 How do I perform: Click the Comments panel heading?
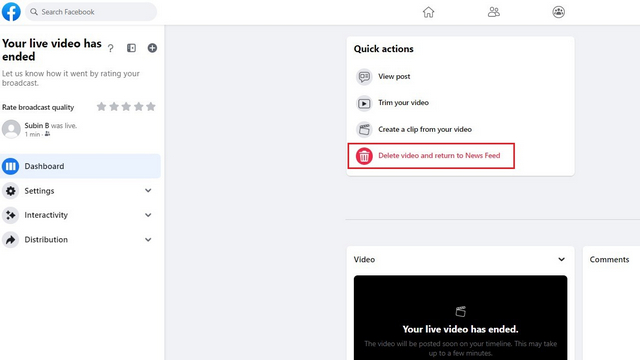tap(609, 260)
